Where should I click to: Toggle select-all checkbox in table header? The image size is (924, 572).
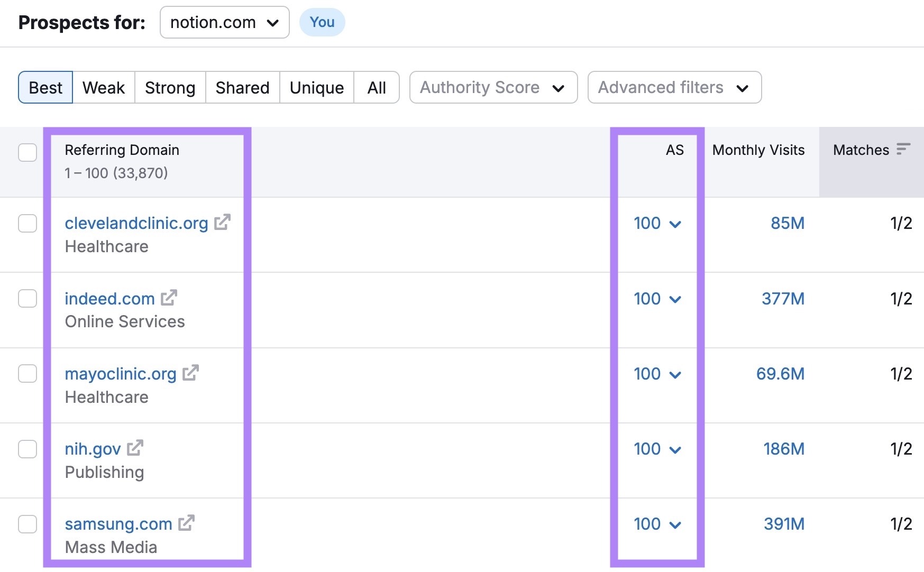point(28,152)
